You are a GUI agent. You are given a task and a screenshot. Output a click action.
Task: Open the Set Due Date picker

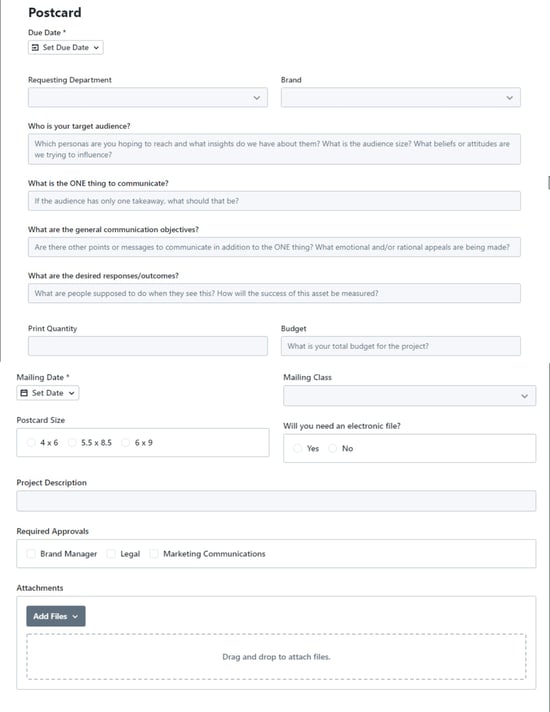65,47
